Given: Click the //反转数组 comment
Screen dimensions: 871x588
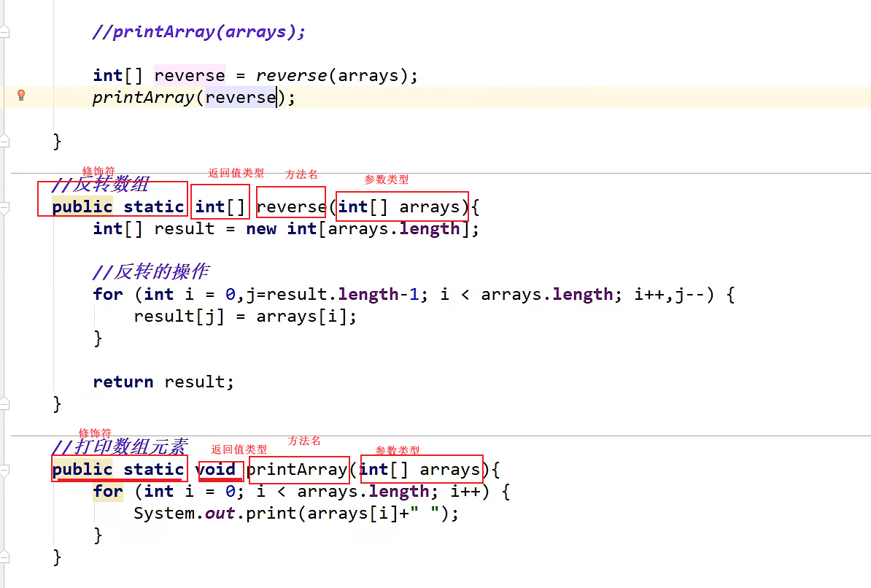Looking at the screenshot, I should pos(100,184).
